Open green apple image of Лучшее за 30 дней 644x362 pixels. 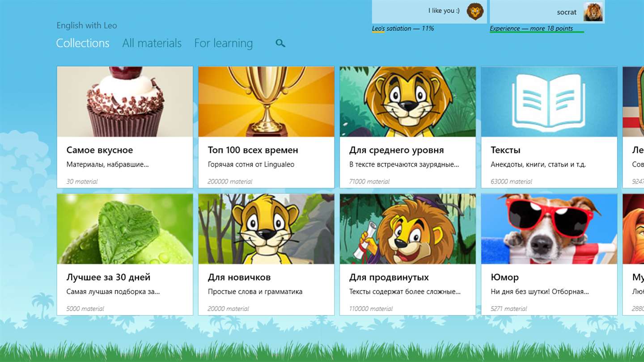point(125,229)
